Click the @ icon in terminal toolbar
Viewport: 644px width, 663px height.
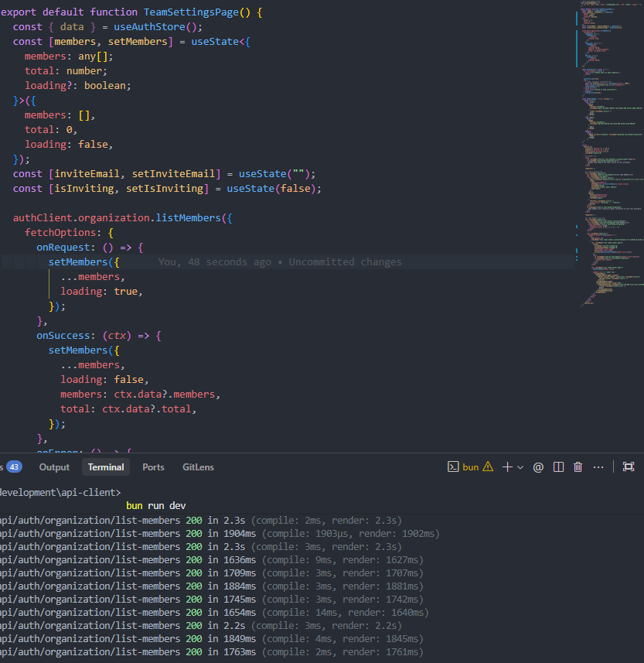click(538, 467)
